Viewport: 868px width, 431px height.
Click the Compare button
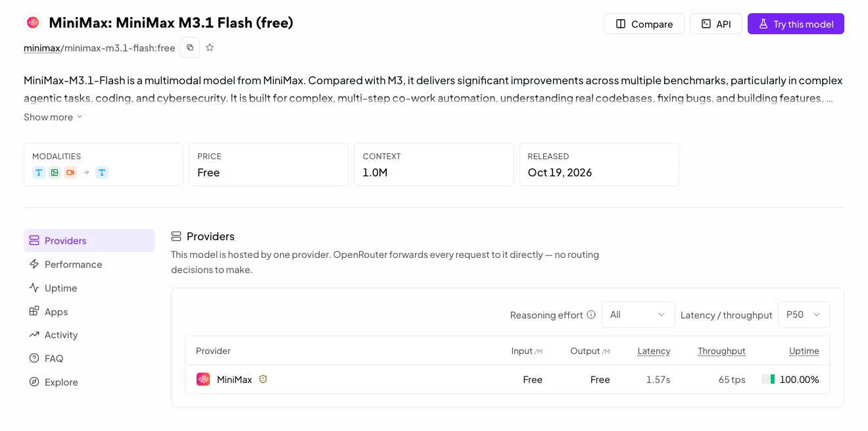(x=644, y=24)
